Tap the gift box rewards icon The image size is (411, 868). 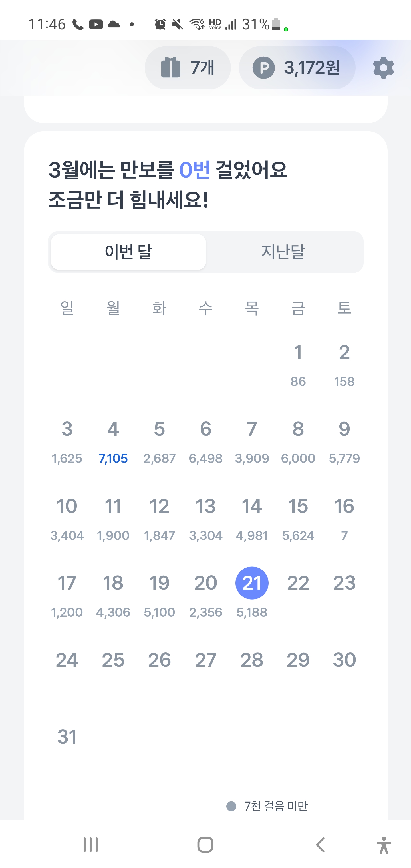click(x=171, y=68)
